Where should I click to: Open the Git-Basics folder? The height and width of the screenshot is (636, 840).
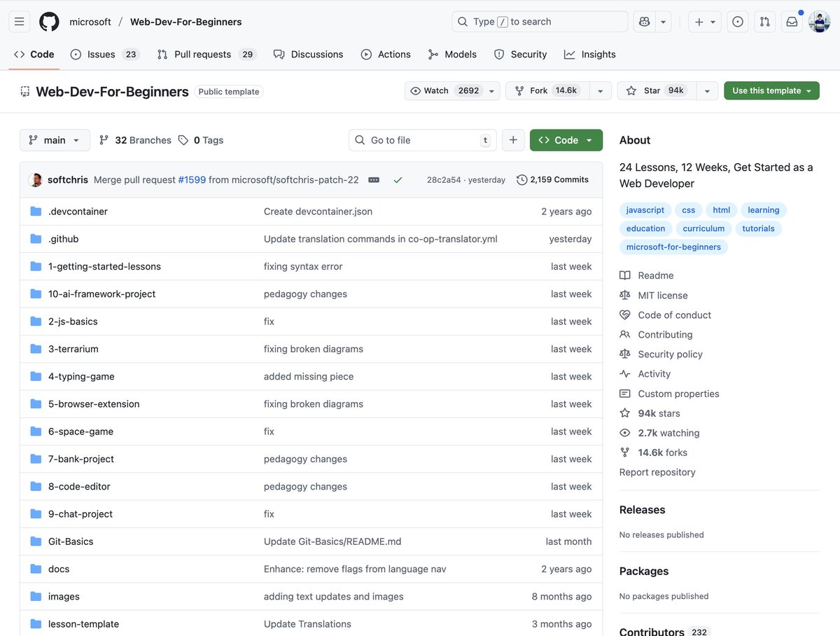pyautogui.click(x=71, y=541)
